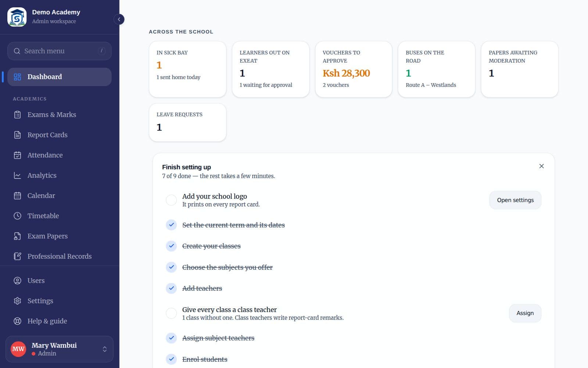Toggle the Choose the subjects checkmark
The image size is (588, 368).
pyautogui.click(x=171, y=267)
